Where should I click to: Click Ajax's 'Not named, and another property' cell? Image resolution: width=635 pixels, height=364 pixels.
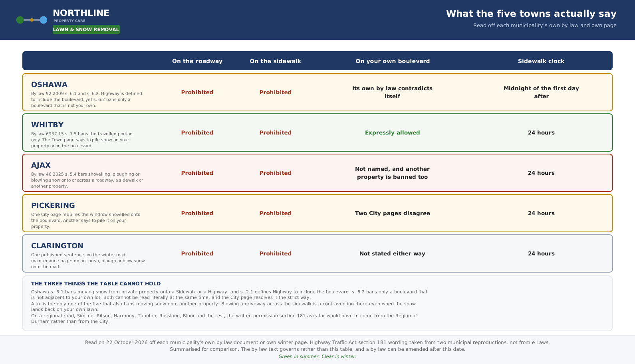click(393, 173)
